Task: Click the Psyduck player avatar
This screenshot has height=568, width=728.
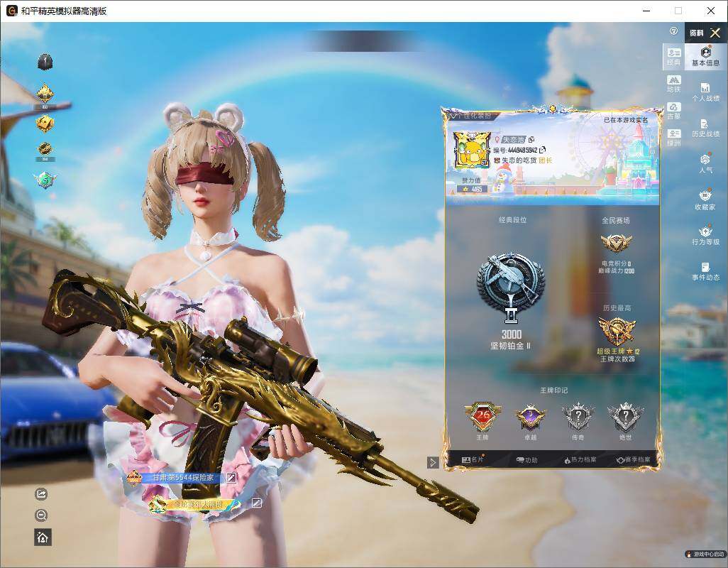Action: click(471, 149)
